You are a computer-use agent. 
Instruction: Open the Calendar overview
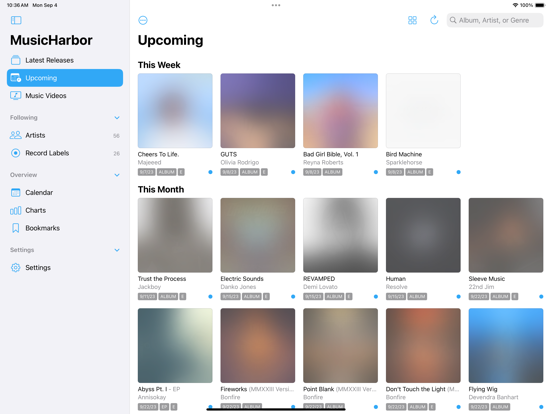click(65, 193)
